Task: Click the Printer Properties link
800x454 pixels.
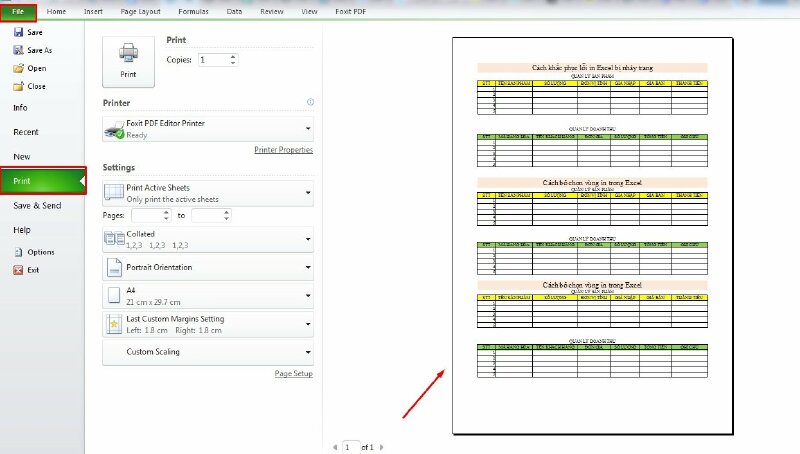Action: pos(283,150)
